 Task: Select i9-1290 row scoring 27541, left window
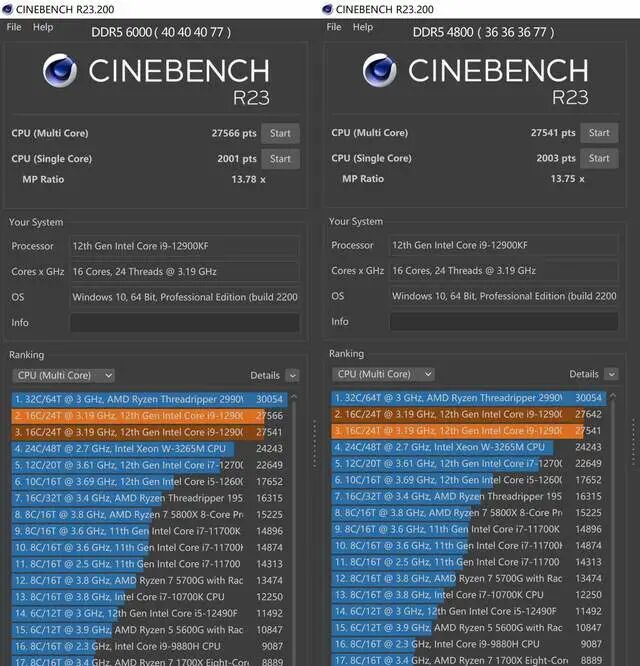click(x=149, y=432)
